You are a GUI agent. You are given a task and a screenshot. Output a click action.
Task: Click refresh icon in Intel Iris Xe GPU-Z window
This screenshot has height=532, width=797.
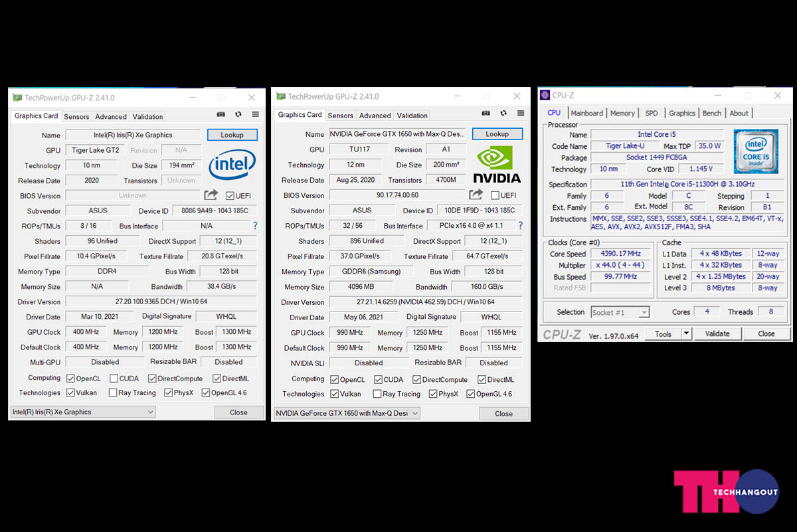coord(238,115)
